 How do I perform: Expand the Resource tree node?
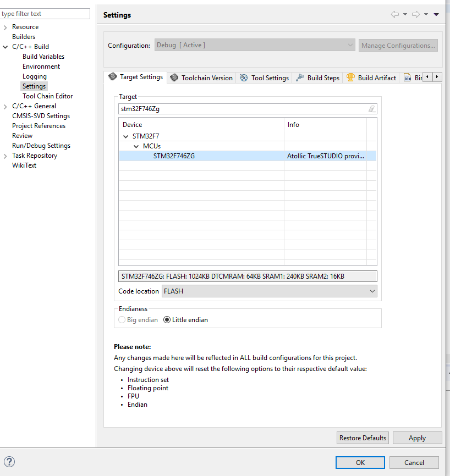5,27
